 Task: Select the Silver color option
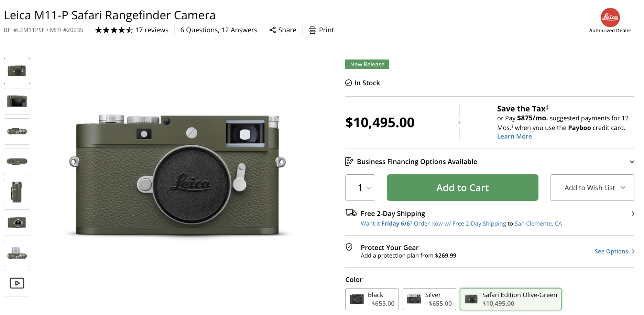(429, 299)
